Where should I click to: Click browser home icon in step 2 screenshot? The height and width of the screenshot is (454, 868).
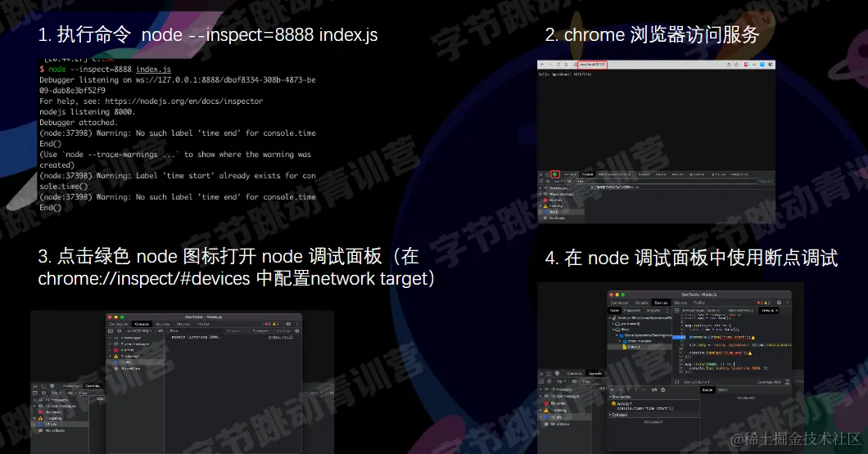[x=566, y=65]
